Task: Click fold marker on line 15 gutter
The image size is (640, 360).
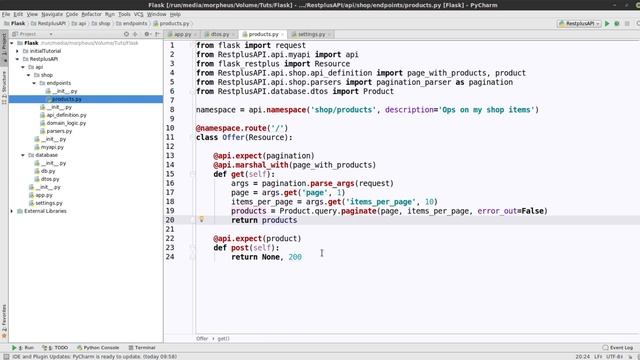Action: pos(192,174)
